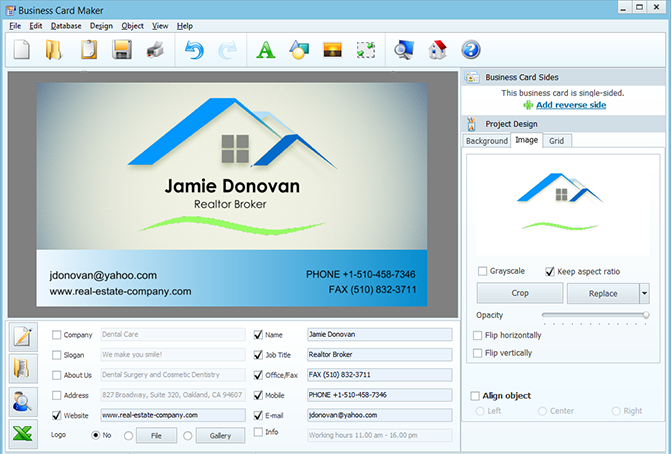Toggle the Info checkbox
The height and width of the screenshot is (454, 671).
pyautogui.click(x=258, y=432)
